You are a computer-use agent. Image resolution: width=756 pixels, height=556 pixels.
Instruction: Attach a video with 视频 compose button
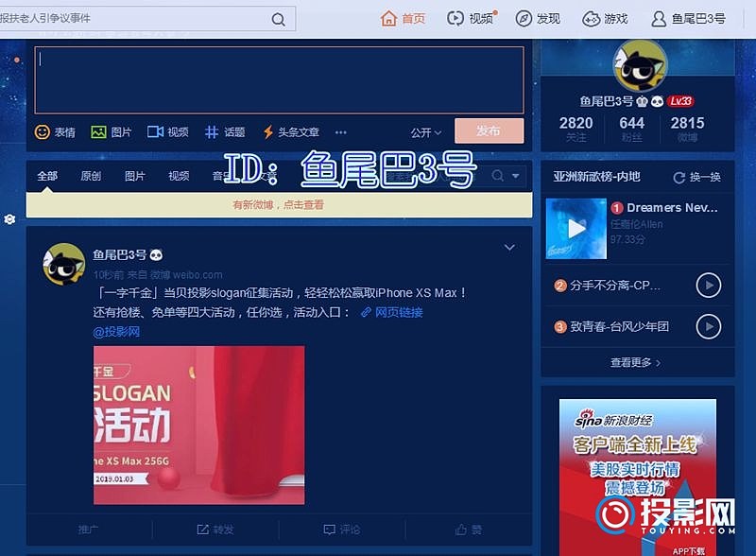(168, 131)
